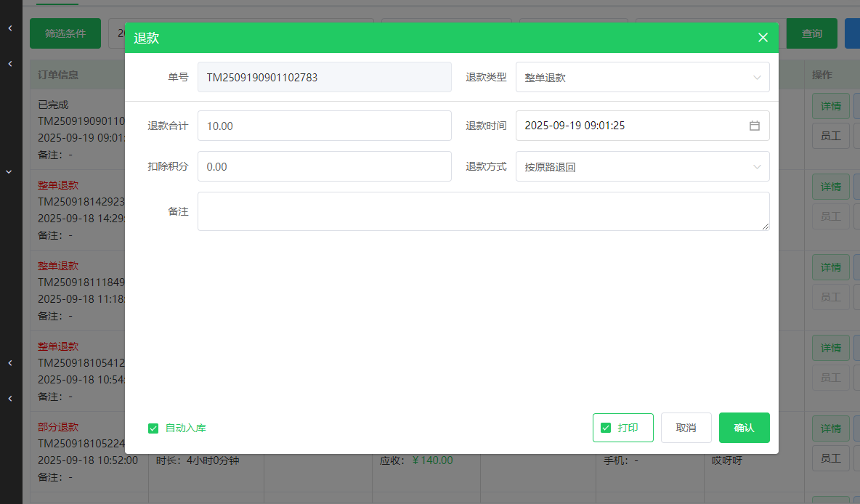This screenshot has width=860, height=504.
Task: Toggle the 自动入库 checkbox
Action: [153, 428]
